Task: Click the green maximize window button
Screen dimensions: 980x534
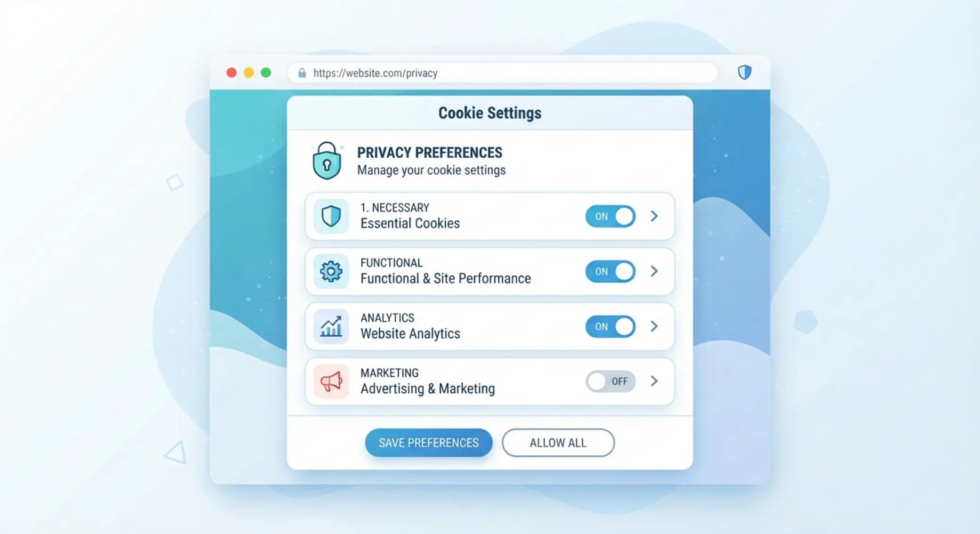Action: (266, 73)
